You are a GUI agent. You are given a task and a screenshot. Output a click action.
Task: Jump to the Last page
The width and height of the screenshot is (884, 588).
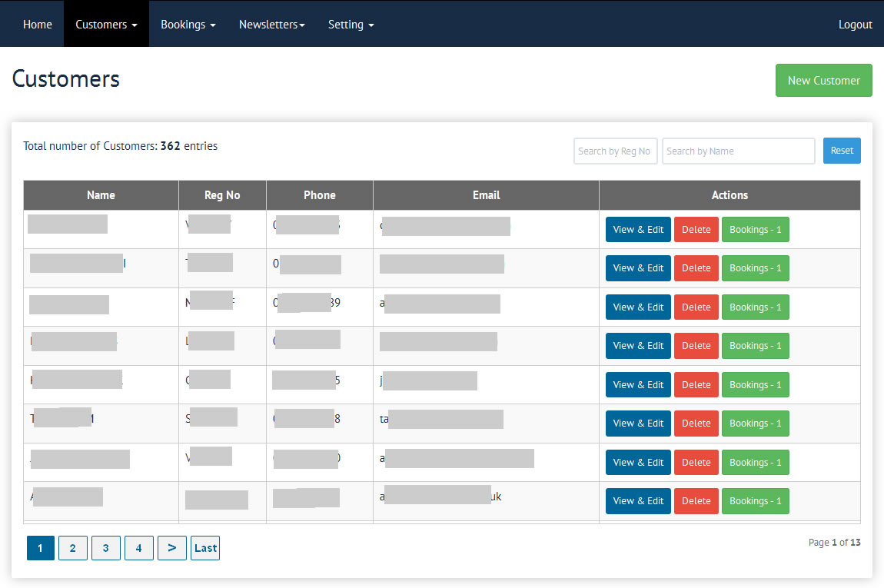[205, 548]
